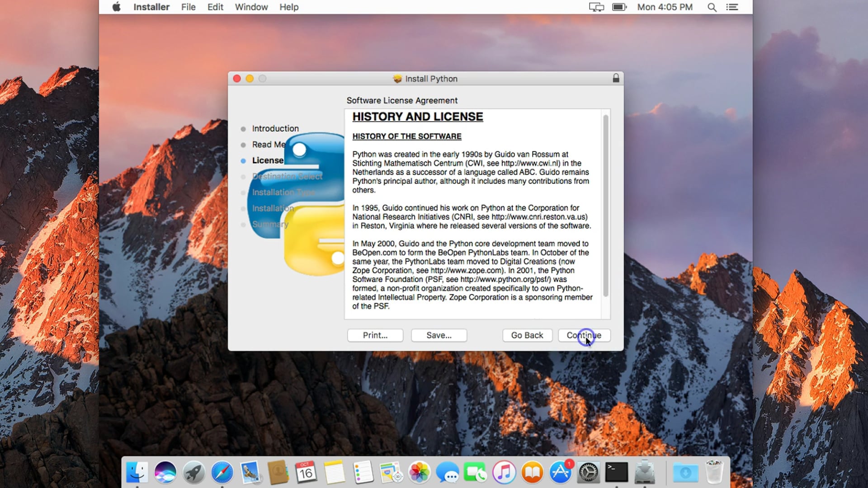Image resolution: width=868 pixels, height=488 pixels.
Task: Open Notification Center from menu bar
Action: (x=732, y=7)
